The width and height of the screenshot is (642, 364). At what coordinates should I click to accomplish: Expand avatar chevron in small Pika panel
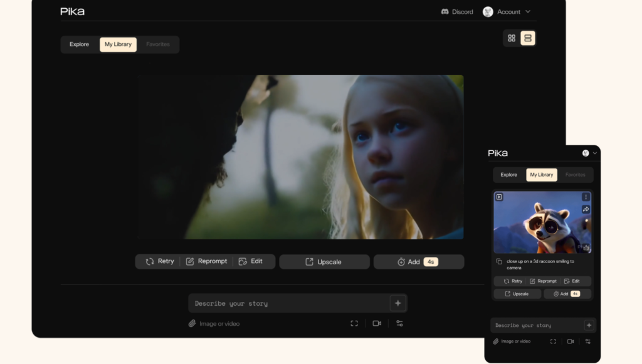coord(595,153)
